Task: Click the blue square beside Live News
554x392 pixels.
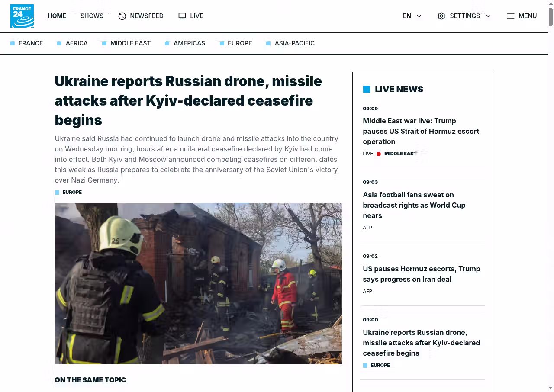Action: pos(367,89)
